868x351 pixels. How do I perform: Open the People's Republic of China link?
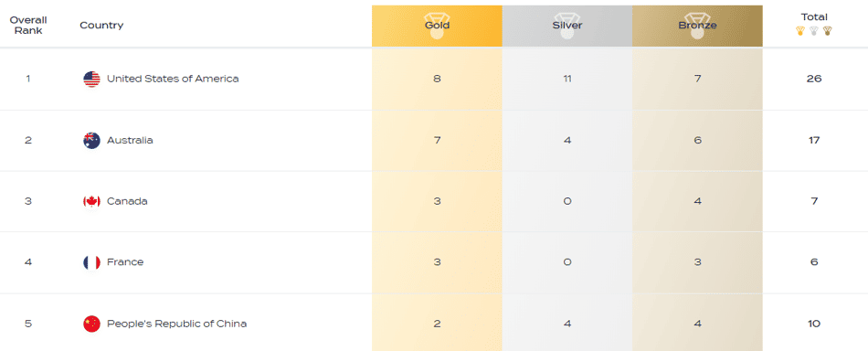[176, 324]
